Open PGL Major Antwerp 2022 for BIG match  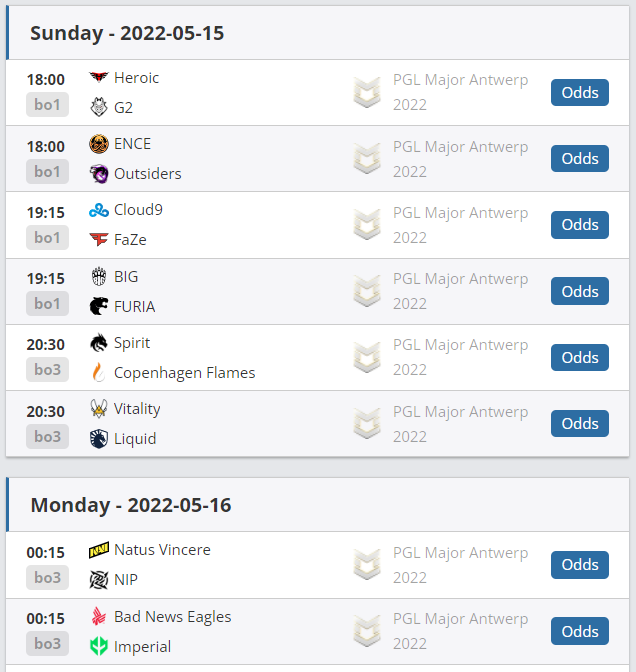point(460,291)
